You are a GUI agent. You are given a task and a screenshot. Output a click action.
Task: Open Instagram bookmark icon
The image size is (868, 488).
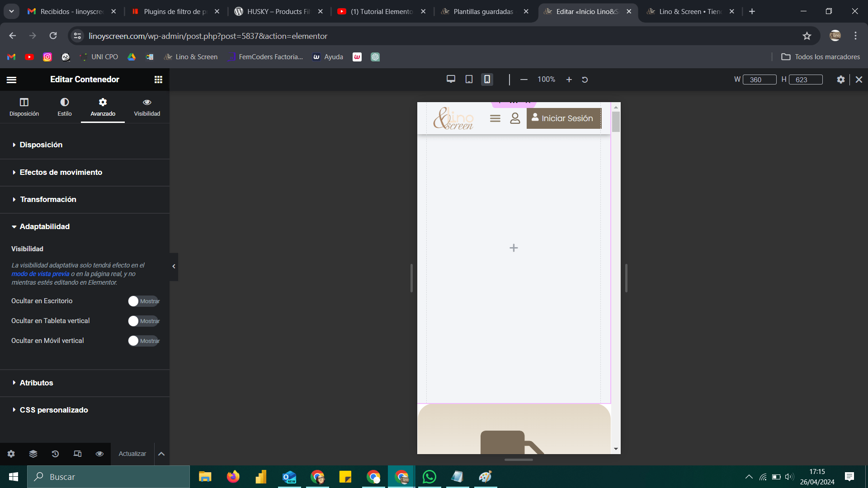[47, 57]
